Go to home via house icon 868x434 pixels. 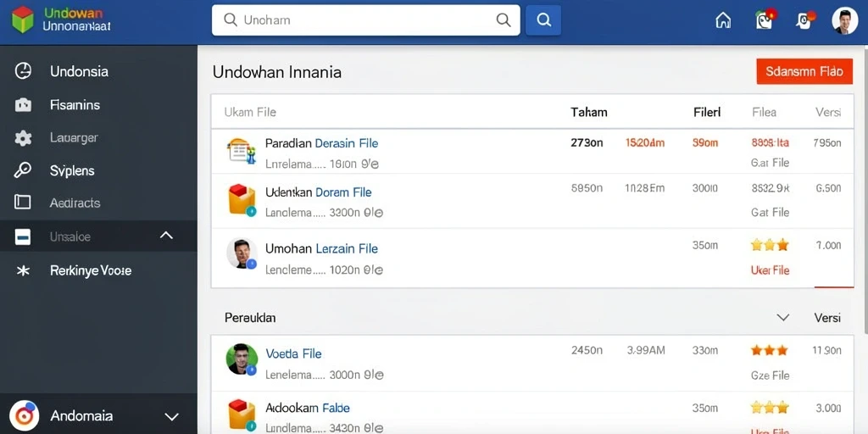(x=723, y=20)
